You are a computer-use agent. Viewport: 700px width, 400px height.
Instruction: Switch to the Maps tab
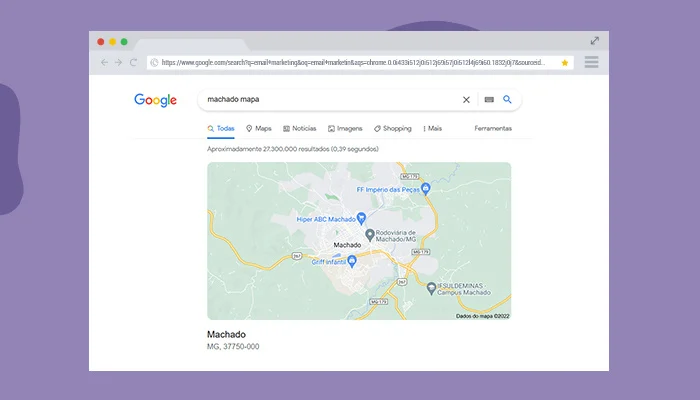click(x=258, y=129)
